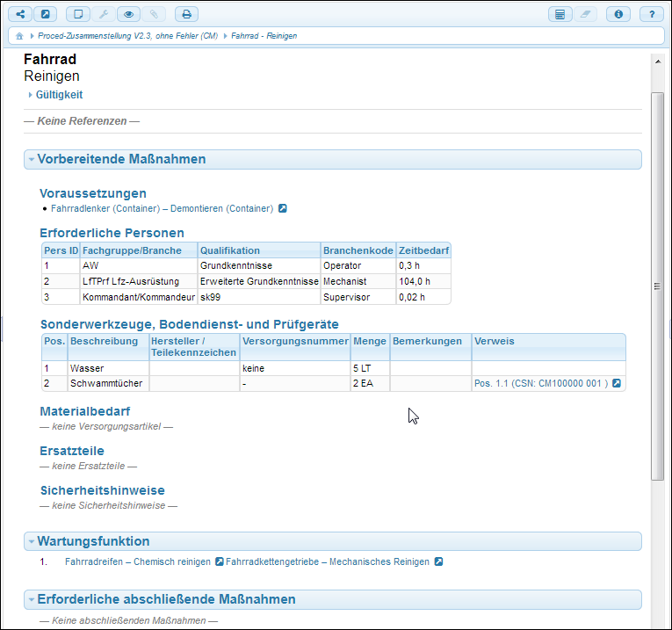
Task: Click the Operator branch code cell
Action: click(358, 265)
